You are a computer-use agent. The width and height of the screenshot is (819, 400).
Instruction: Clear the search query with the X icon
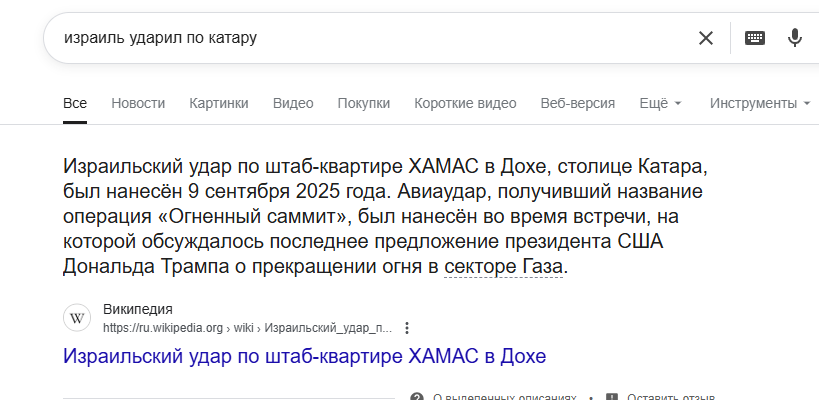pyautogui.click(x=706, y=38)
